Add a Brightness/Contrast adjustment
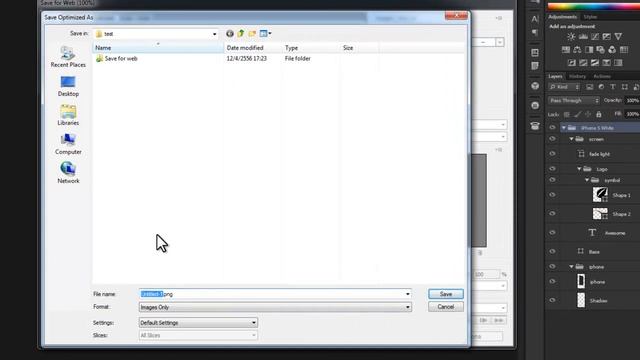This screenshot has height=360, width=640. point(571,37)
